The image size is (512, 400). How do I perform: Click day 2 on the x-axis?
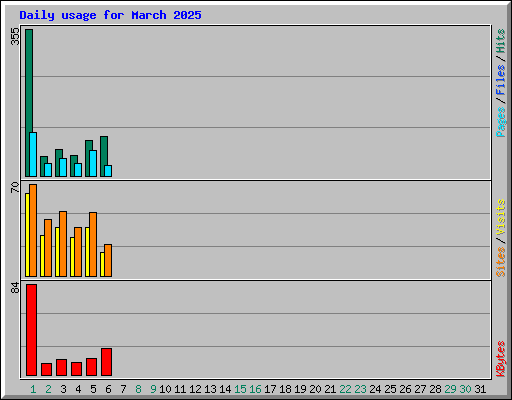(x=48, y=389)
